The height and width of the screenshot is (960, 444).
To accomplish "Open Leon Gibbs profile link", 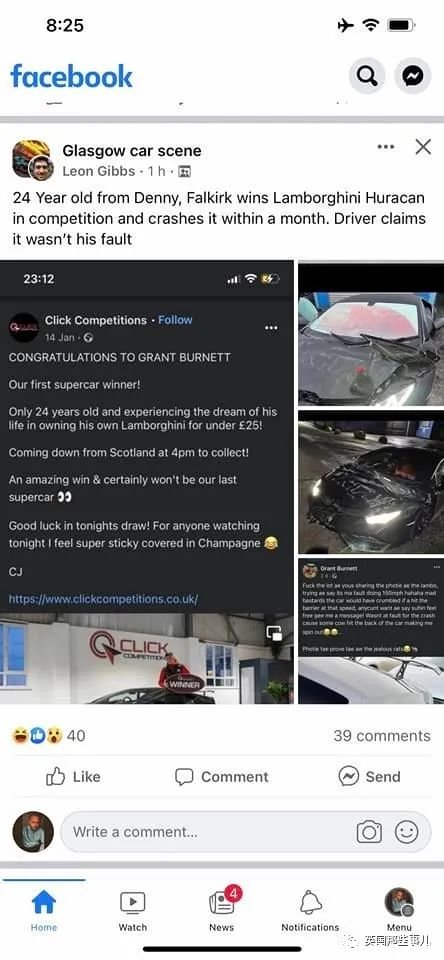I will 99,171.
